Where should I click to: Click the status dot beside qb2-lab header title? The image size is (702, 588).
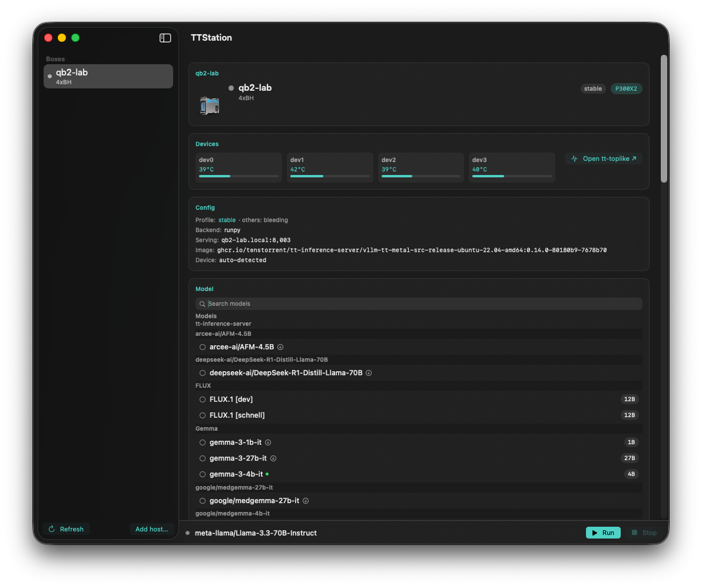(x=231, y=88)
